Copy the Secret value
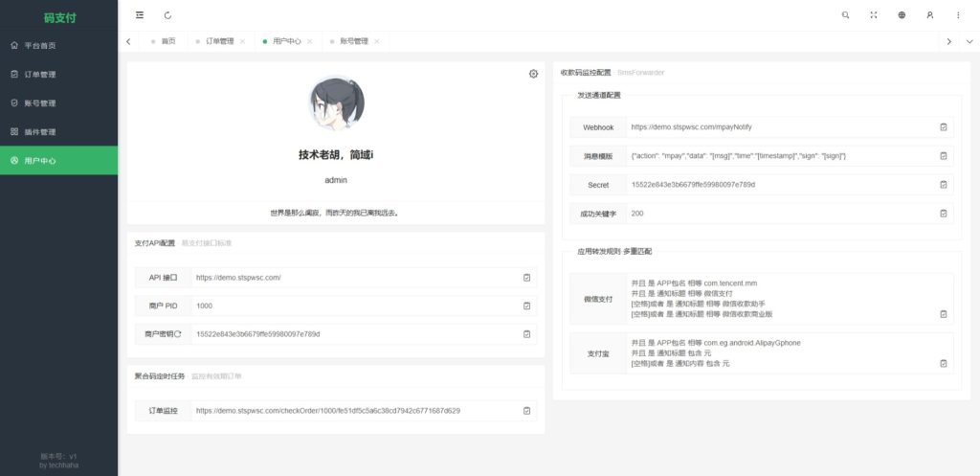Screen dimensions: 980x476 point(944,185)
